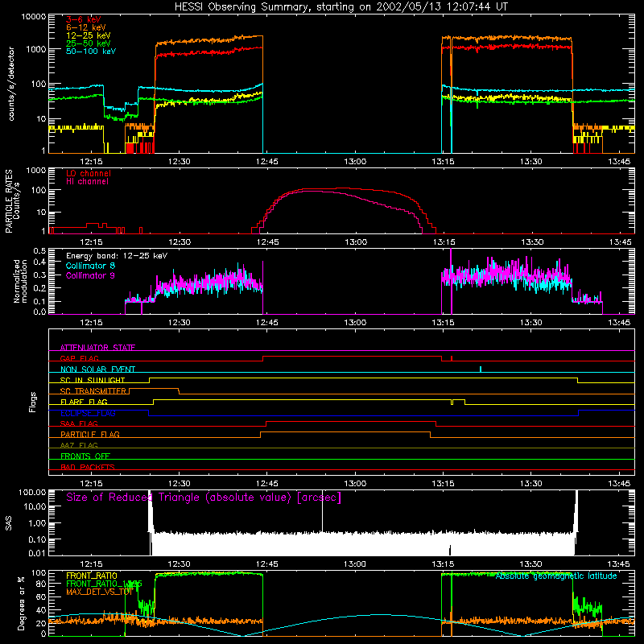This screenshot has width=644, height=644.
Task: Click the NON_SOLAR_EVENT spike marker
Action: 481,369
